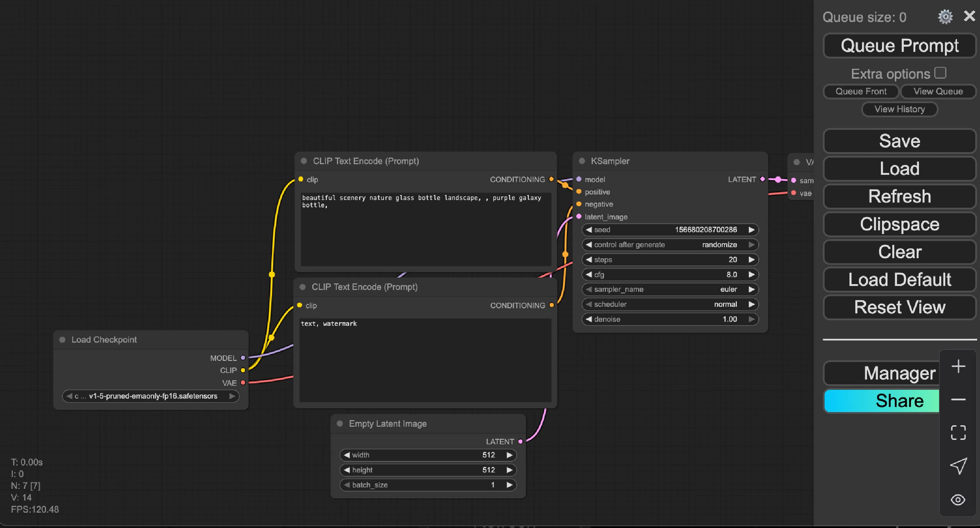
Task: Click the KSampler LATENT output socket
Action: [762, 179]
